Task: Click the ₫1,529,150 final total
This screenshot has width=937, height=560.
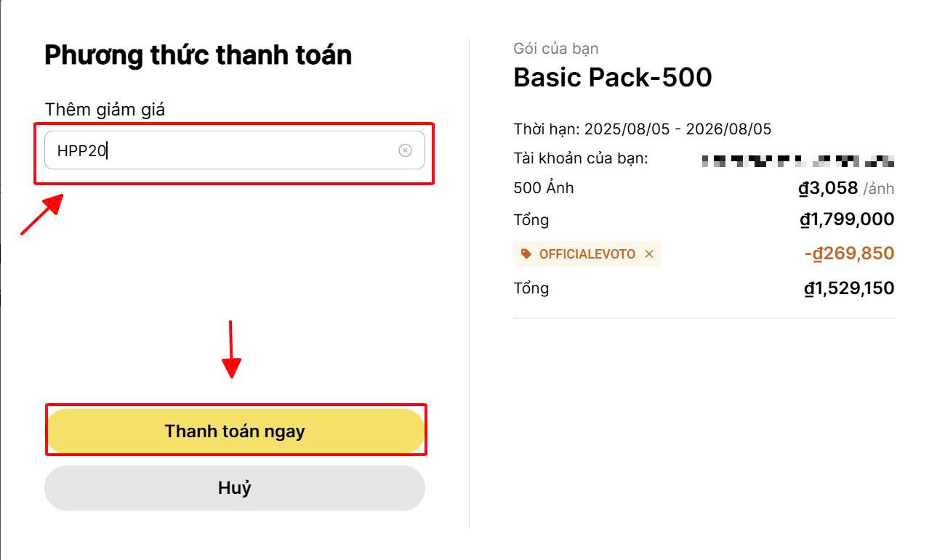Action: click(848, 288)
